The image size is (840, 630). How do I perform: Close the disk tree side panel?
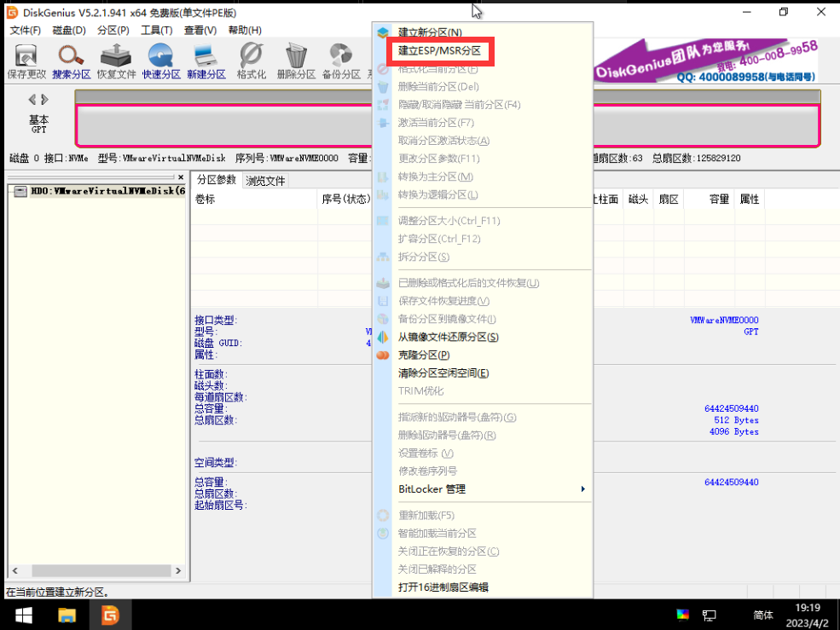click(181, 177)
